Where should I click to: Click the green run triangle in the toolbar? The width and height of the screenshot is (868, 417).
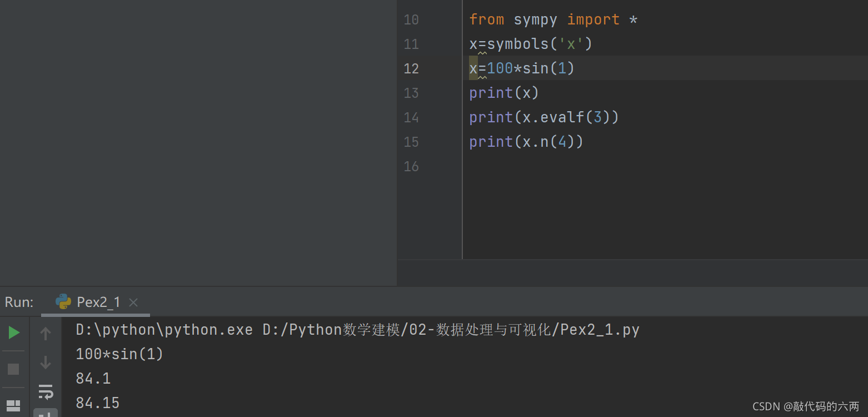pyautogui.click(x=13, y=333)
